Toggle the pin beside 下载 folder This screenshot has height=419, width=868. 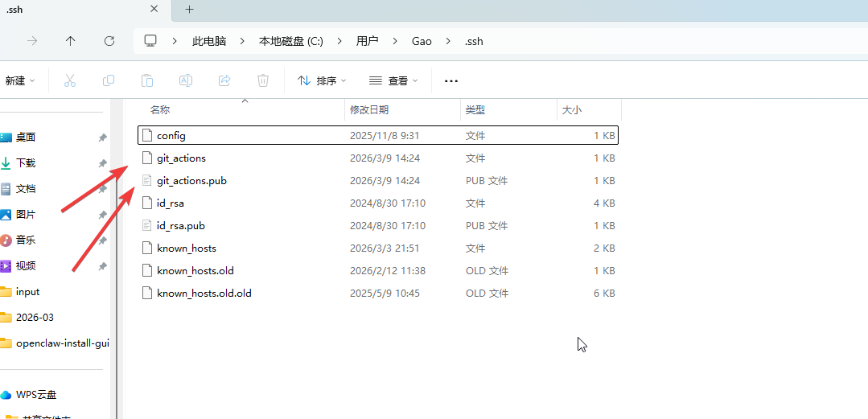[102, 163]
